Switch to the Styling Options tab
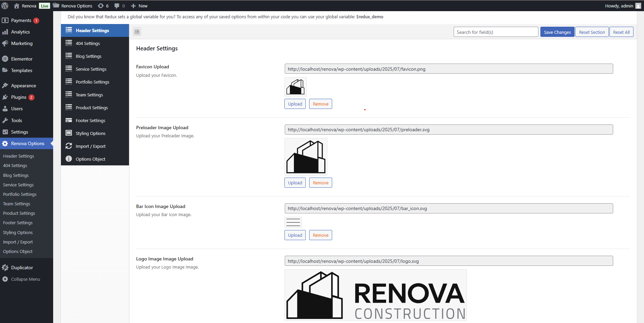Screen dimensions: 644x323 [90, 134]
